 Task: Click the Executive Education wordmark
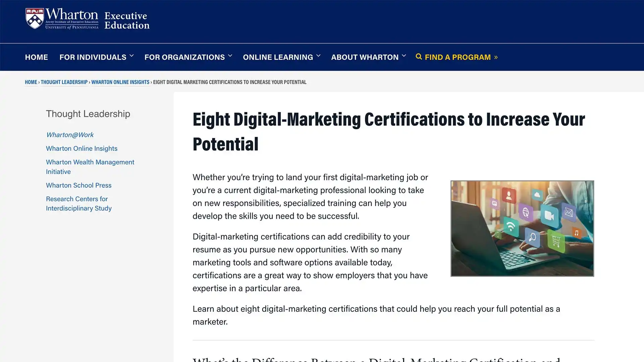[x=127, y=20]
